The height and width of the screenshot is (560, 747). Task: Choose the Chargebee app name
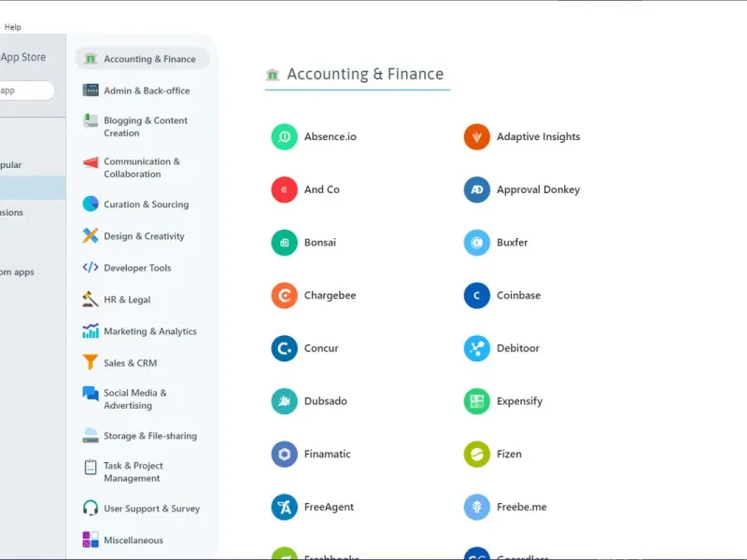(331, 295)
